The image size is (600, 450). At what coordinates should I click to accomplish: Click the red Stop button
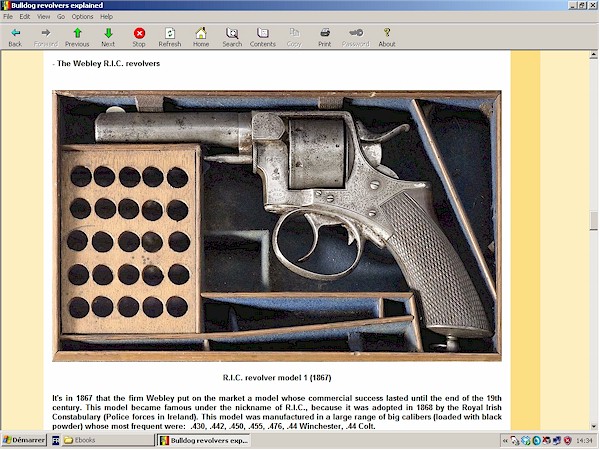tap(139, 38)
